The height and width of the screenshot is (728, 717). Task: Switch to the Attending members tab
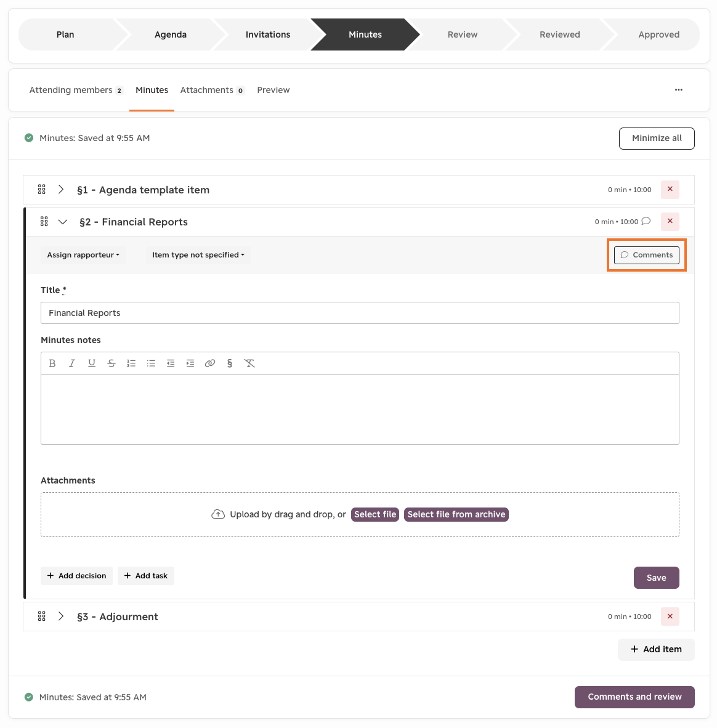[x=76, y=90]
